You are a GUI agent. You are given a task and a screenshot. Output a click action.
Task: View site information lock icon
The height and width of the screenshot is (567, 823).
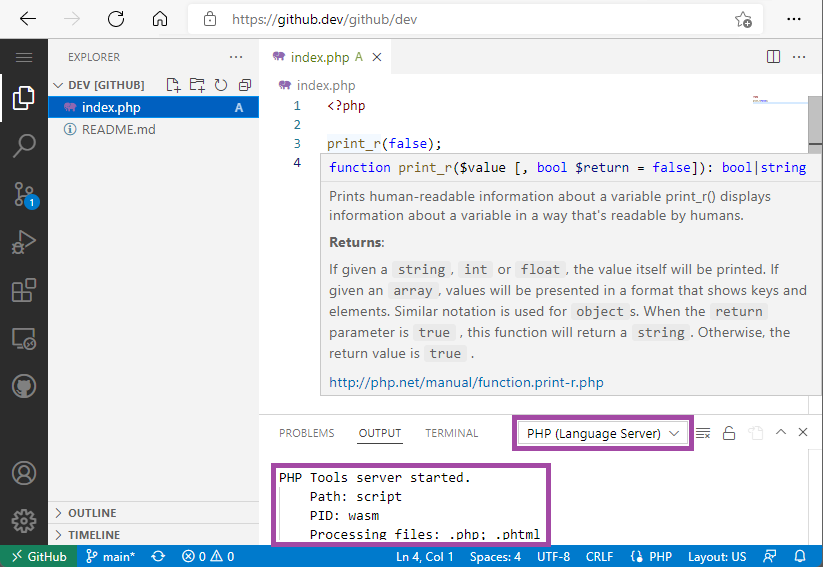[210, 19]
